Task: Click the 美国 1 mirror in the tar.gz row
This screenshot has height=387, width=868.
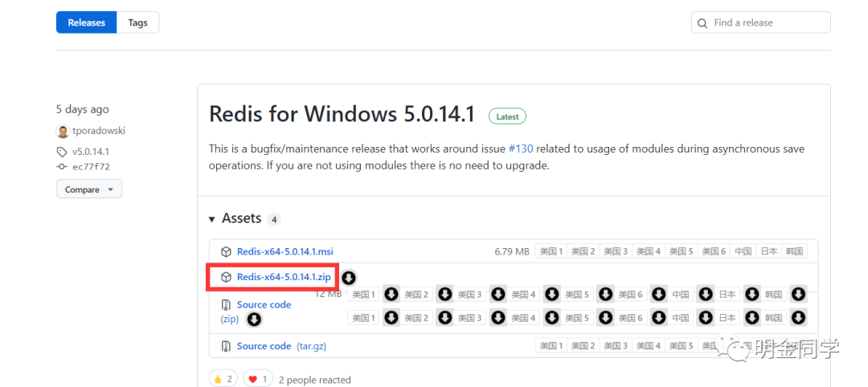Action: pos(551,346)
